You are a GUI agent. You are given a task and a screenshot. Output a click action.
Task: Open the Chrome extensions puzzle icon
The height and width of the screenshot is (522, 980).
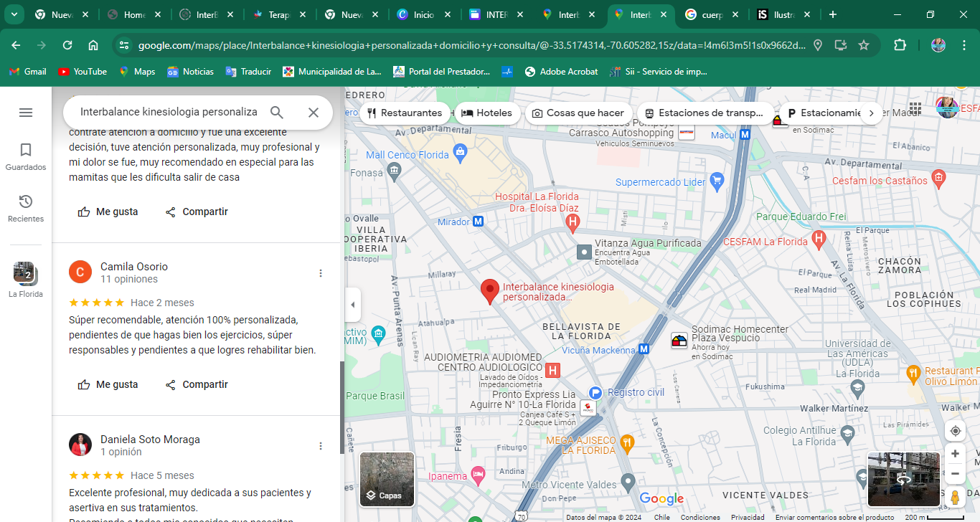900,45
